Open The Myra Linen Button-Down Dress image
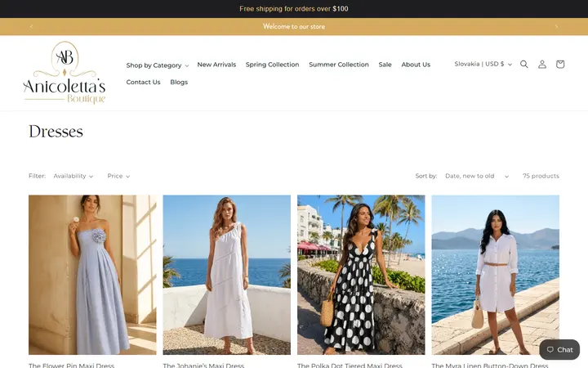 point(496,275)
